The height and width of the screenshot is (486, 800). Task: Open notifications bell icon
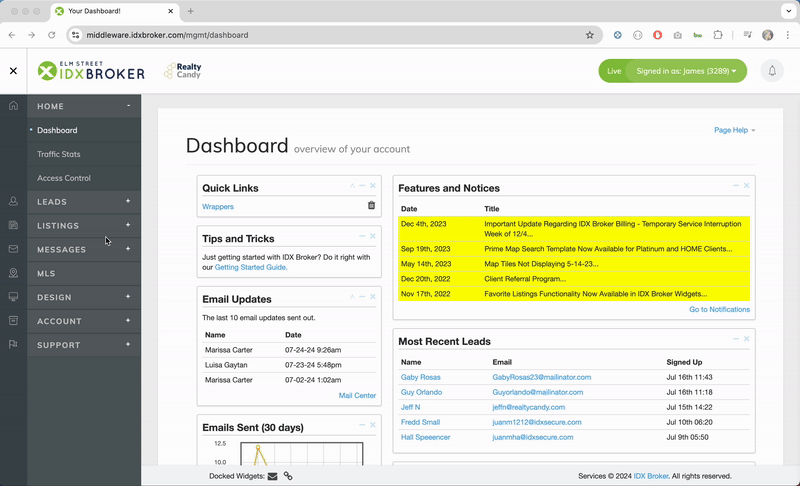pos(772,71)
